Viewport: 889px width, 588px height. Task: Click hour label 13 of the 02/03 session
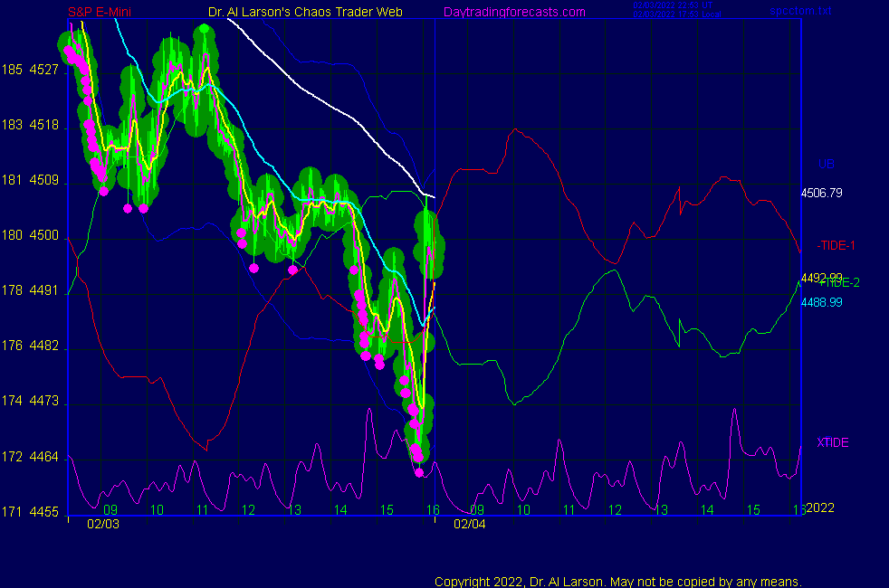click(x=294, y=510)
